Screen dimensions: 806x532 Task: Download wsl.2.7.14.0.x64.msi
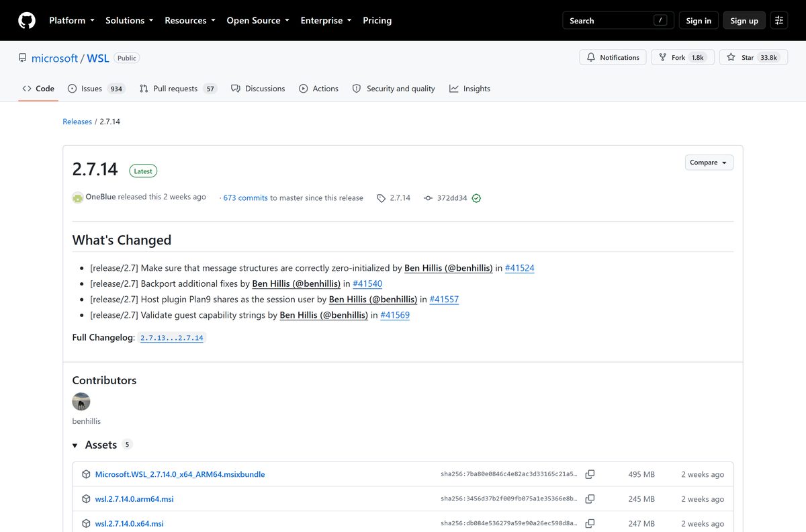tap(129, 523)
